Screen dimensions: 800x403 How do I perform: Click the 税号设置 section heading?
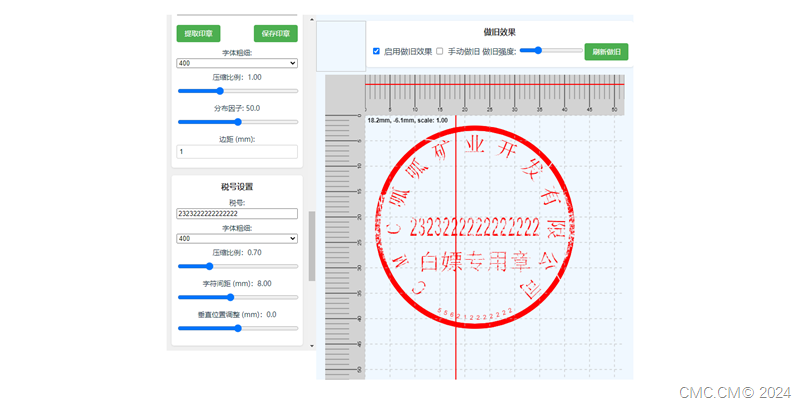[x=237, y=187]
